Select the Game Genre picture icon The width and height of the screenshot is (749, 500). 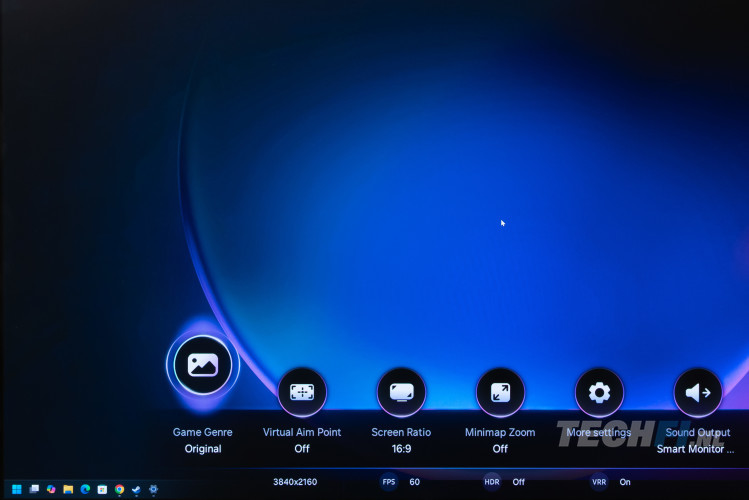click(203, 365)
